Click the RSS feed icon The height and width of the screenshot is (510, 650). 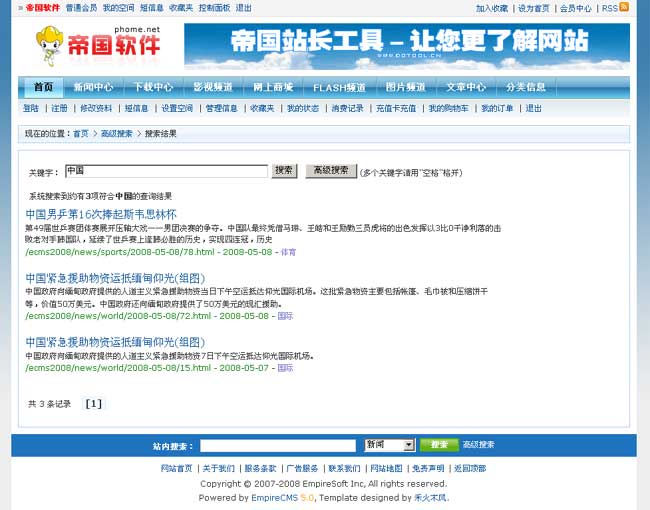[x=624, y=7]
